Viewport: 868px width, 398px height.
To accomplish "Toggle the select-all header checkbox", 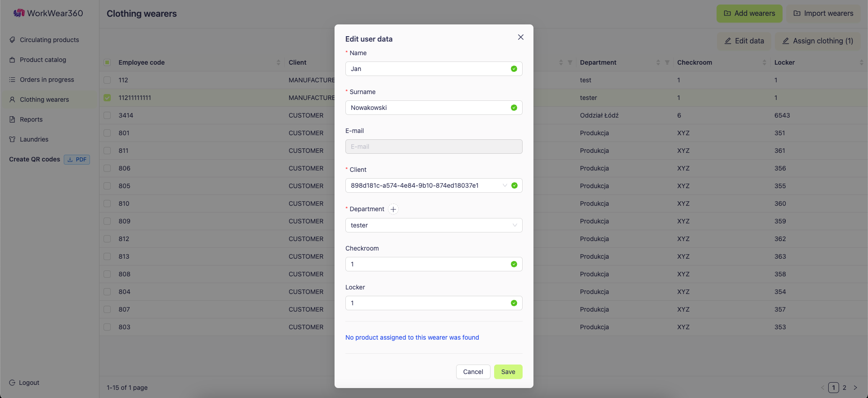I will click(107, 62).
